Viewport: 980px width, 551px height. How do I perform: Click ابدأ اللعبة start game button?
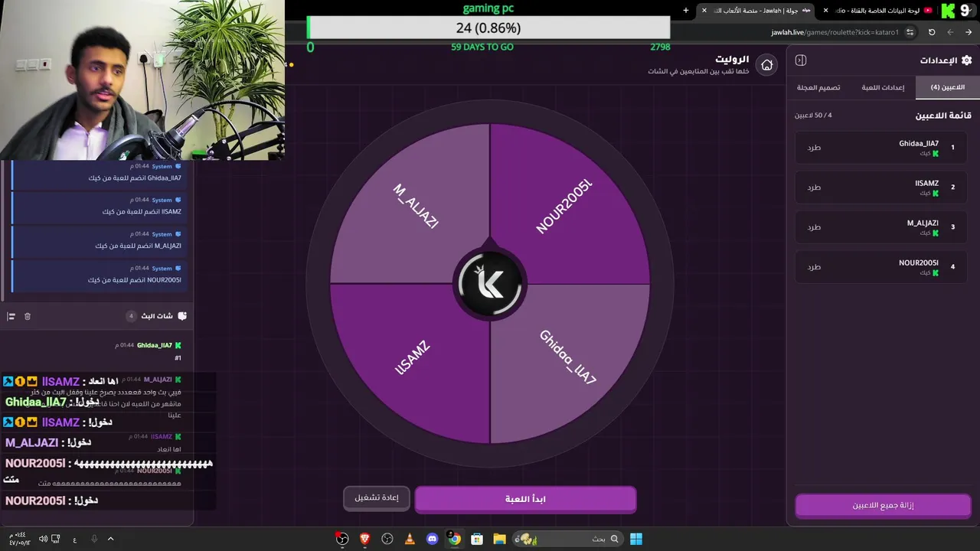click(x=525, y=499)
